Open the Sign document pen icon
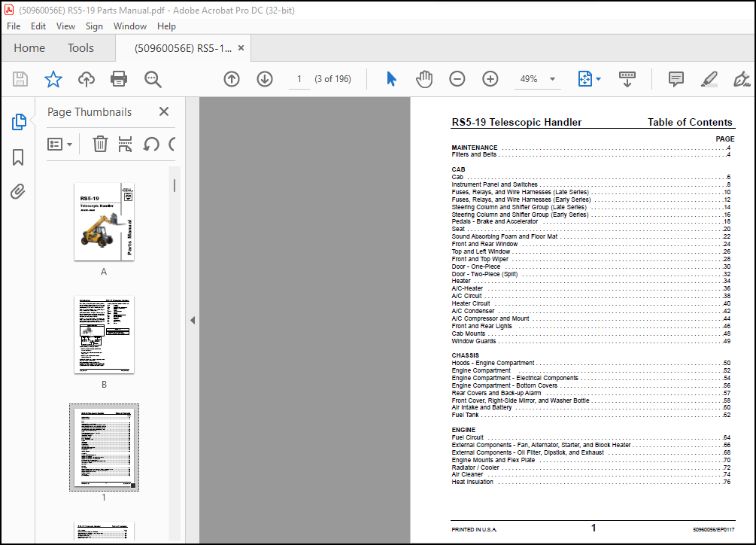The width and height of the screenshot is (756, 545). point(742,79)
